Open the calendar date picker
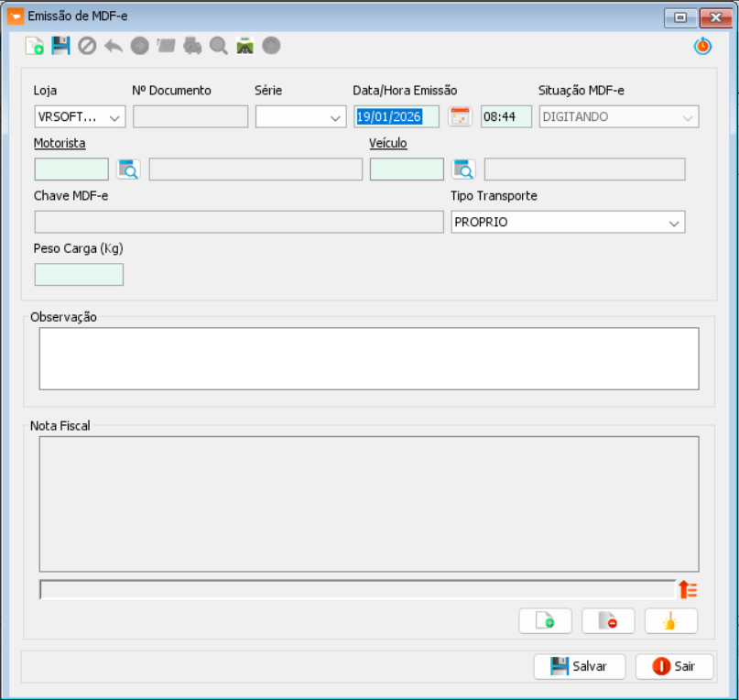 [x=459, y=117]
